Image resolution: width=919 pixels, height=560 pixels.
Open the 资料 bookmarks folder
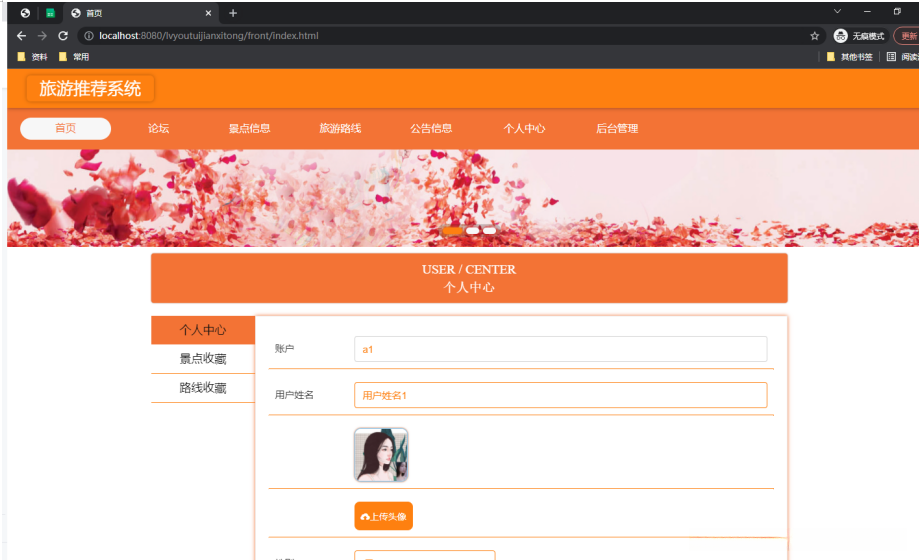(x=32, y=57)
